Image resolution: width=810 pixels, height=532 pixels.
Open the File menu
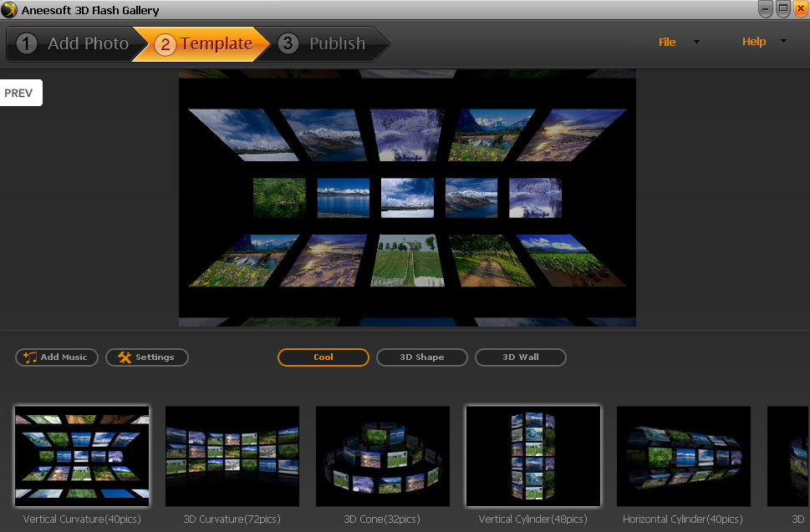pos(667,42)
